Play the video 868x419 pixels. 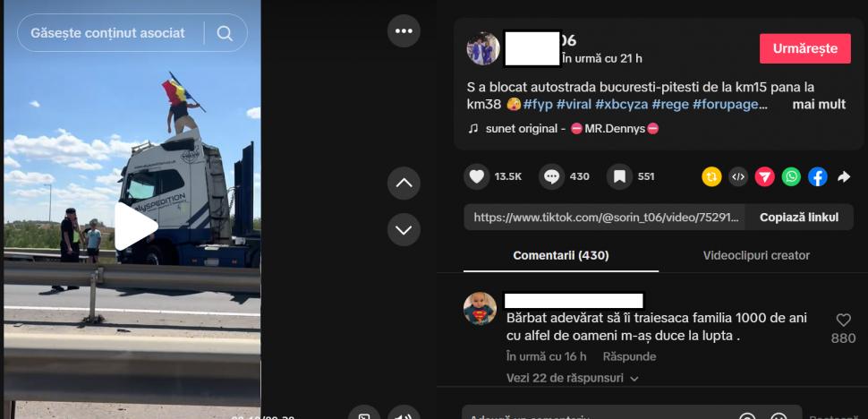pos(136,227)
